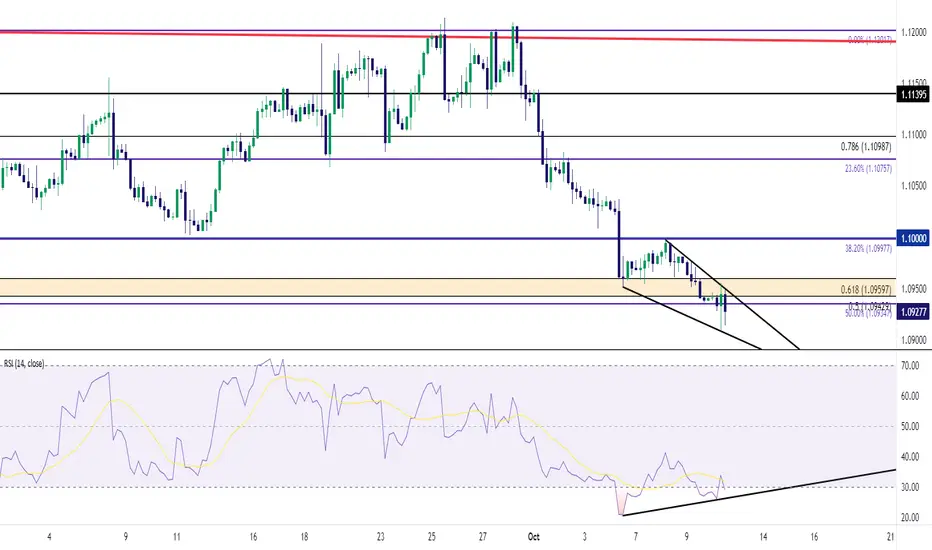Click the 11 date label on time axis
Viewport: 932px width, 550px height.
pos(177,537)
